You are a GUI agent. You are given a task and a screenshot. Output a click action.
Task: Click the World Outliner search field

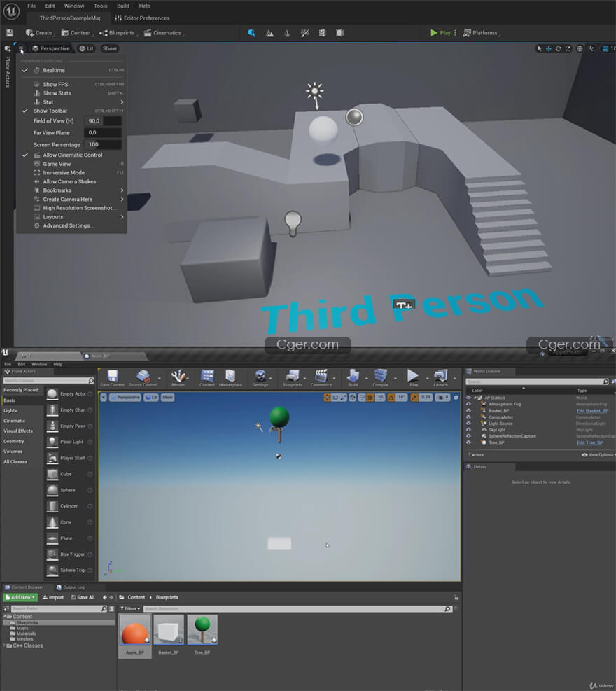pyautogui.click(x=538, y=382)
